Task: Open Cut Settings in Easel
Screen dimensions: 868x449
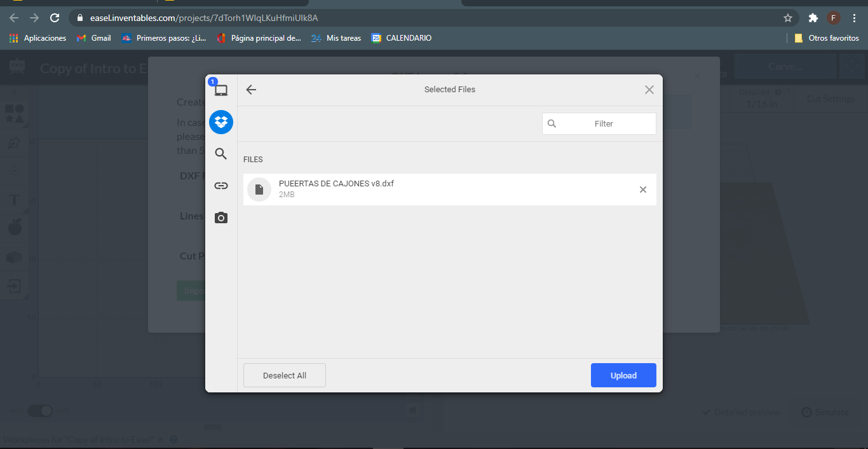Action: coord(831,99)
